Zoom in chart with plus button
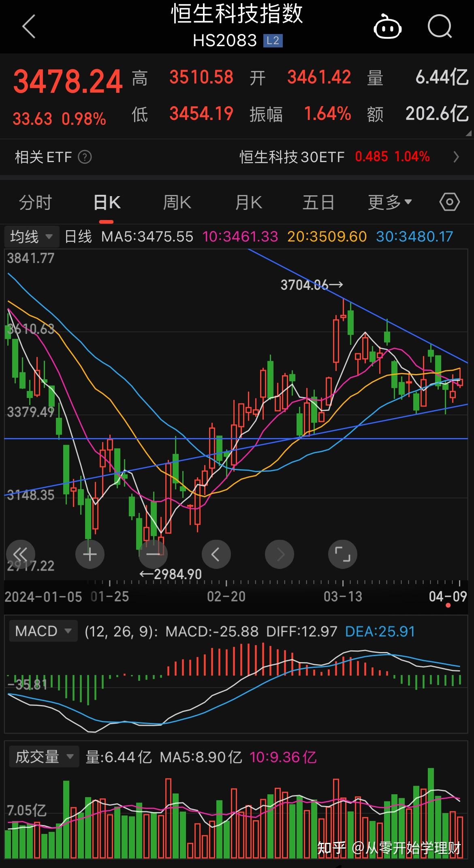 pyautogui.click(x=90, y=554)
